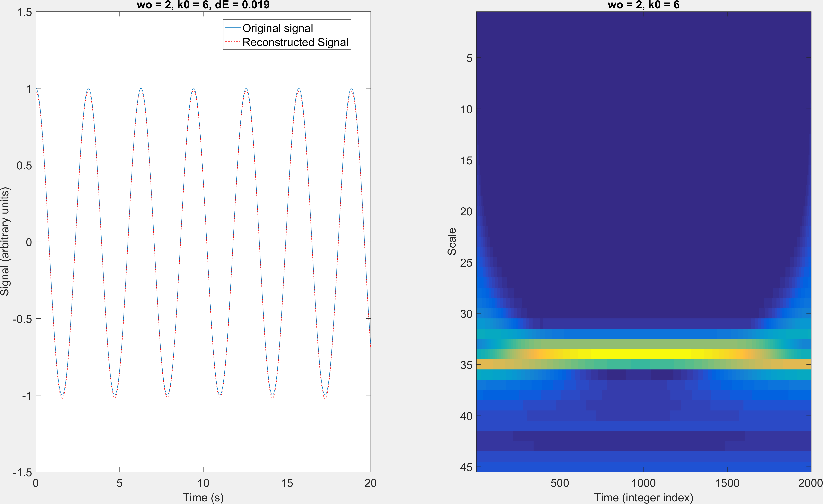The height and width of the screenshot is (504, 823).
Task: Select the 'Scale' y-axis label
Action: tap(452, 241)
